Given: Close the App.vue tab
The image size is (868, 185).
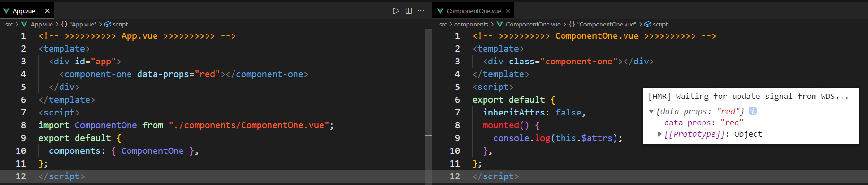Looking at the screenshot, I should pos(47,11).
